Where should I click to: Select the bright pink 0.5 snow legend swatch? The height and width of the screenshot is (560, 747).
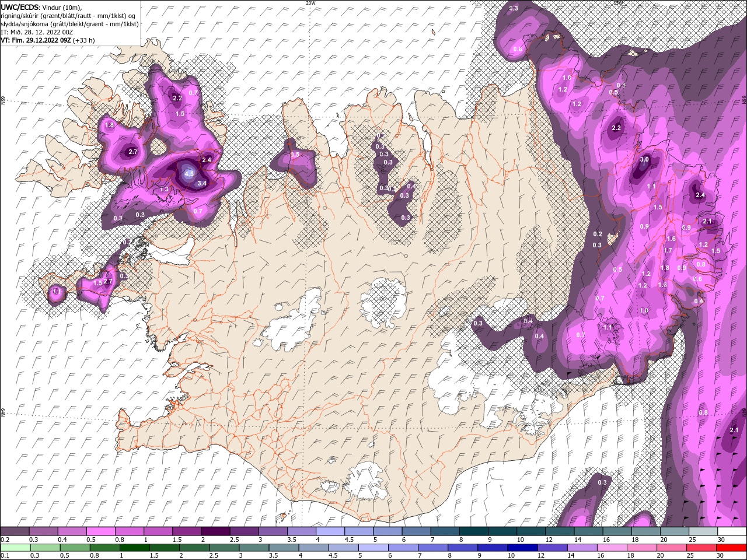click(100, 531)
